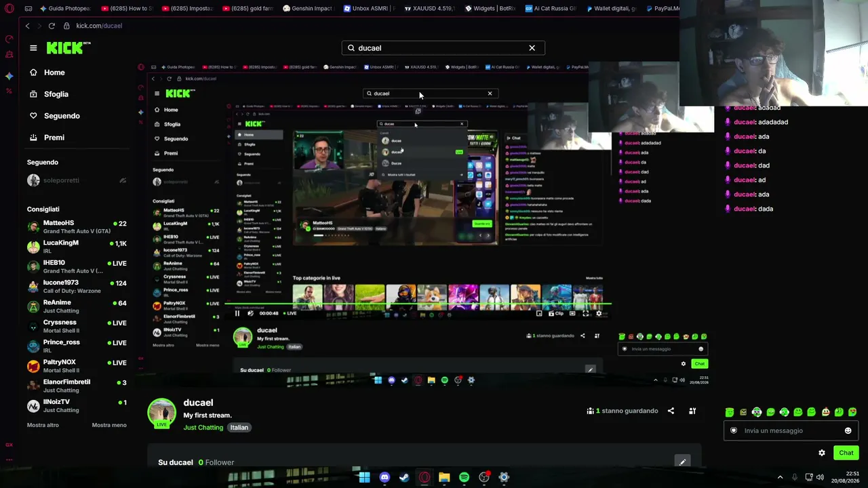Image resolution: width=868 pixels, height=488 pixels.
Task: Collapse list with Mostra meno
Action: pos(109,425)
